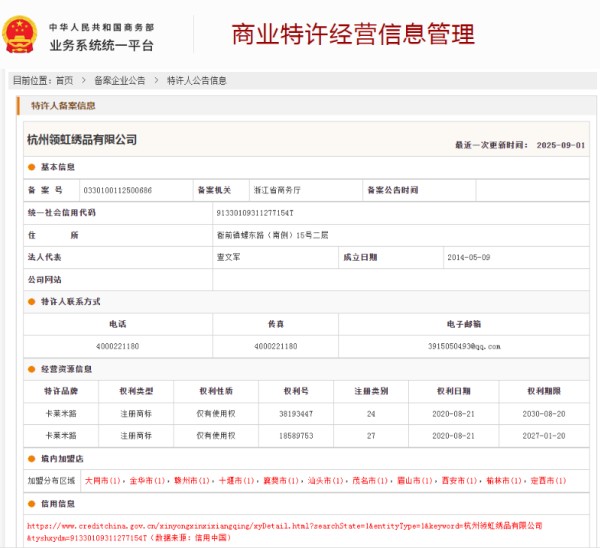Click expiry date 2027-01-20

[544, 436]
